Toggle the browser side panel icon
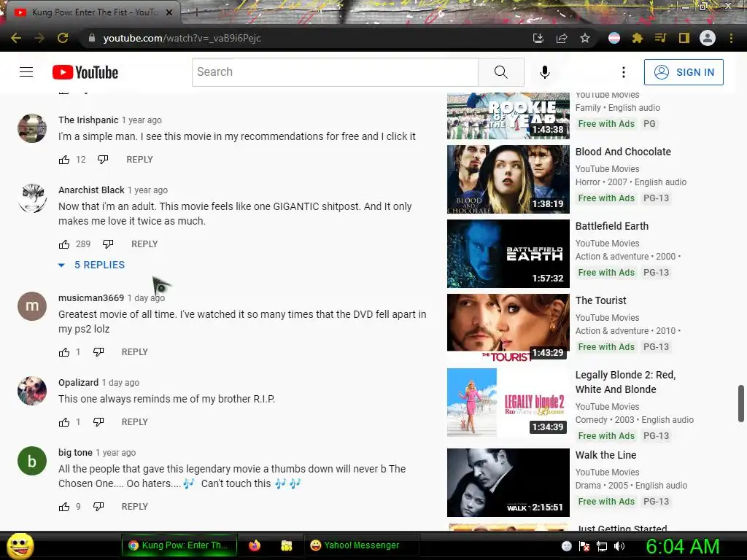 [x=684, y=38]
